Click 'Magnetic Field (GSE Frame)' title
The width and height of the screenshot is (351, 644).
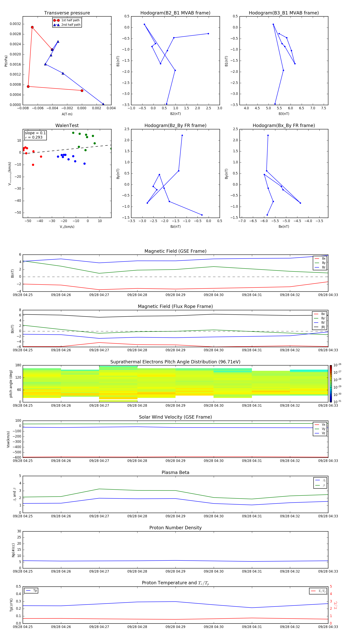[175, 251]
